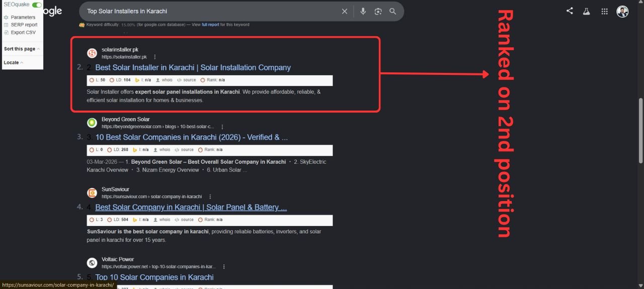Open 10 Best Solar Companies in Karachi result

192,137
